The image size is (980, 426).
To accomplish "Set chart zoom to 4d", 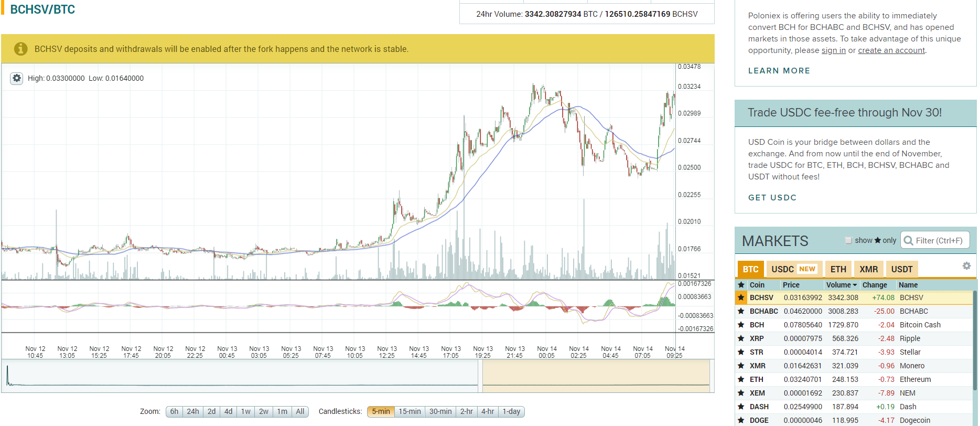I will 228,411.
